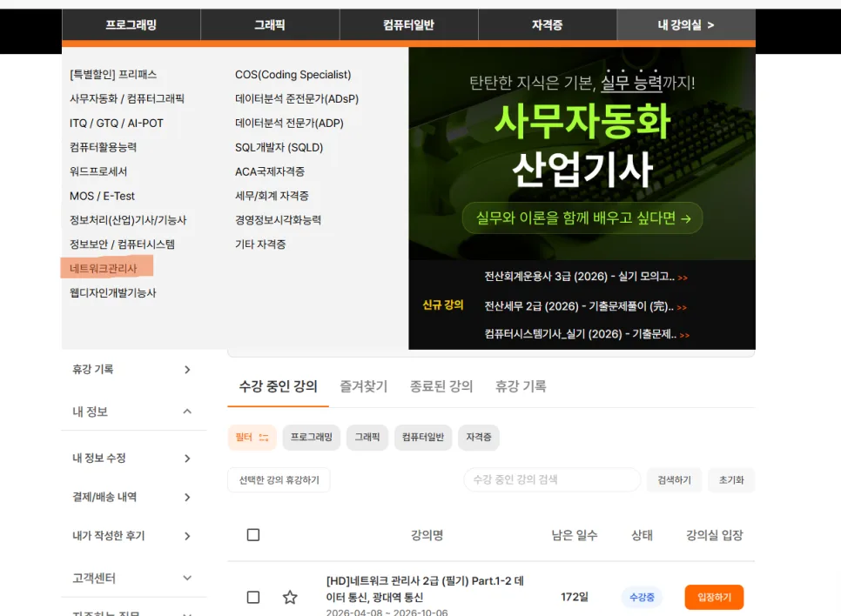Go to 내 강의실 menu

(x=686, y=24)
